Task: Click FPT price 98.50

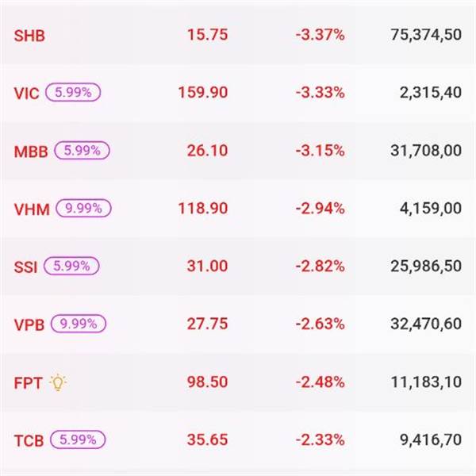Action: (x=207, y=382)
